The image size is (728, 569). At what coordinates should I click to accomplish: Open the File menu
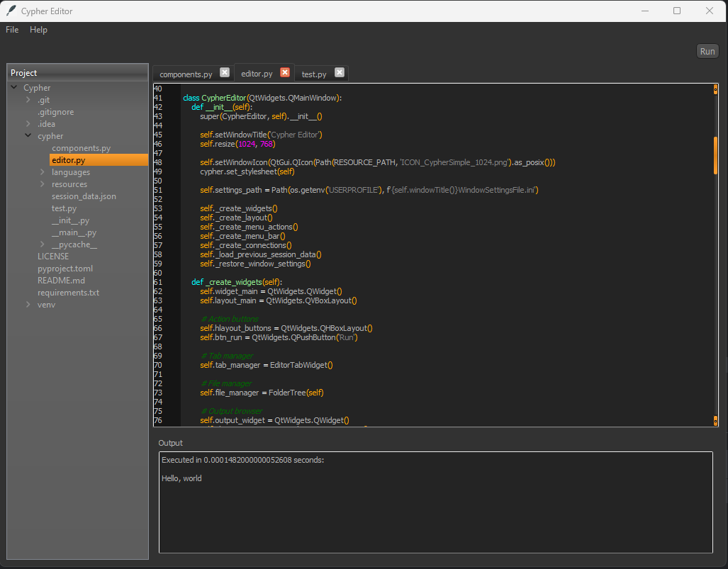pos(12,30)
